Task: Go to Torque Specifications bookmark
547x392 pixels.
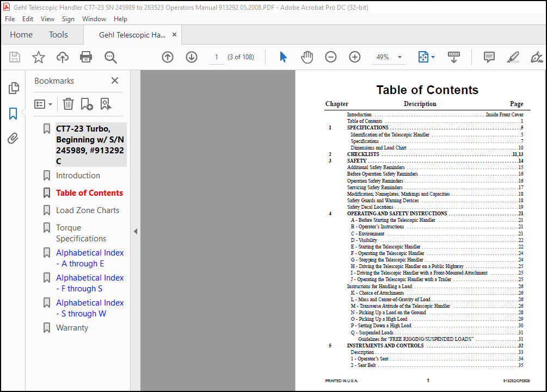Action: click(x=81, y=233)
